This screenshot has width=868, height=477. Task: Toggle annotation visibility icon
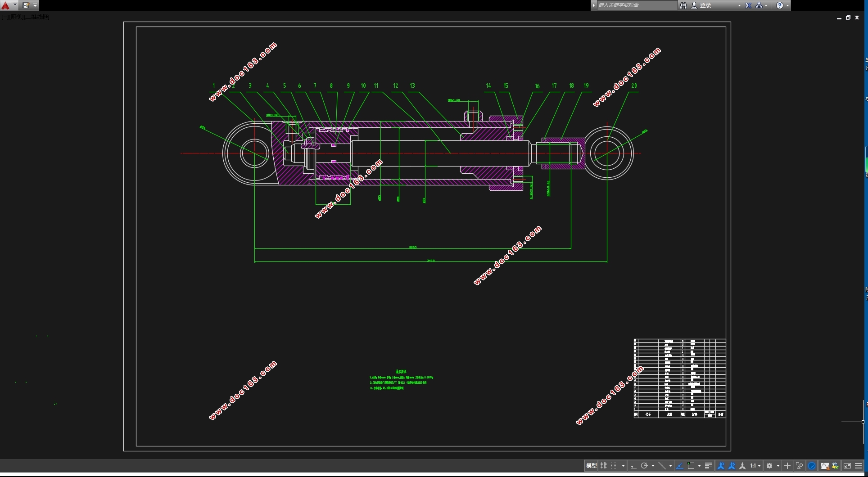tap(721, 466)
